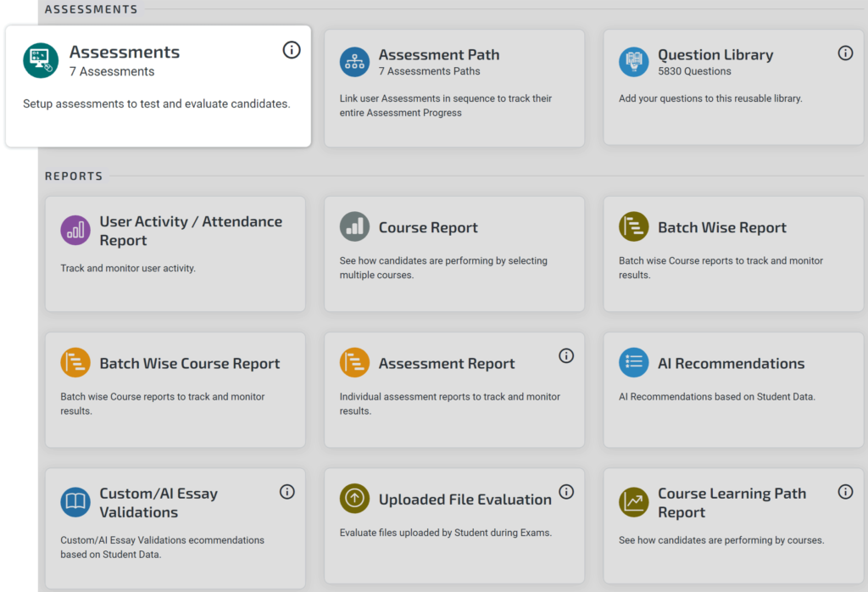Open the Course Report card
The width and height of the screenshot is (868, 592).
coord(453,254)
